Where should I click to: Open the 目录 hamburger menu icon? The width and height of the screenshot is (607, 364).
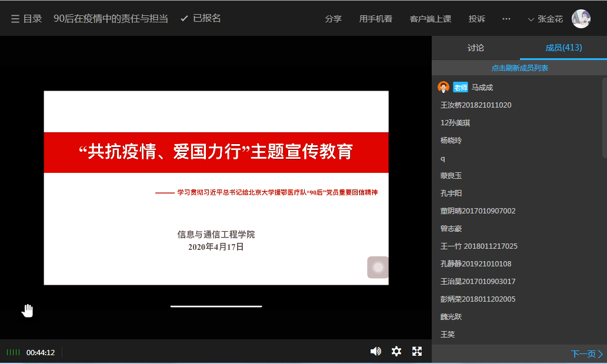[15, 19]
